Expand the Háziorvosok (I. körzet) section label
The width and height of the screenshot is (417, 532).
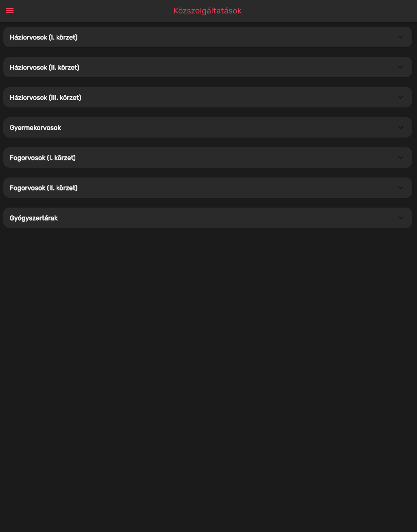[44, 37]
